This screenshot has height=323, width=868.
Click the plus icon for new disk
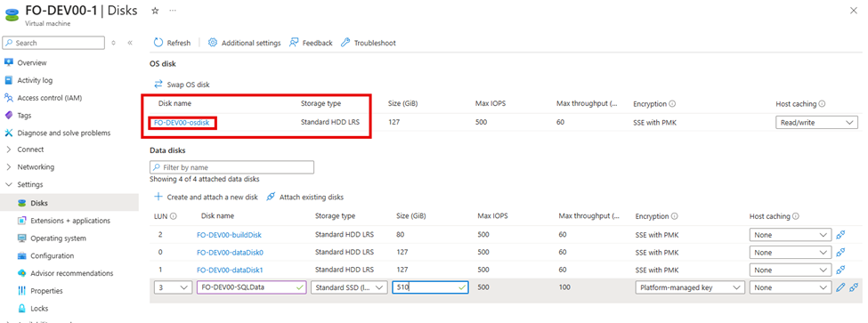[x=158, y=197]
